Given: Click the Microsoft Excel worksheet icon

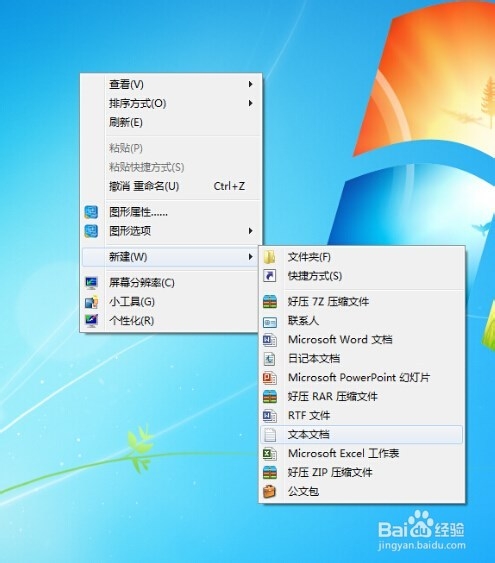Looking at the screenshot, I should pos(270,454).
